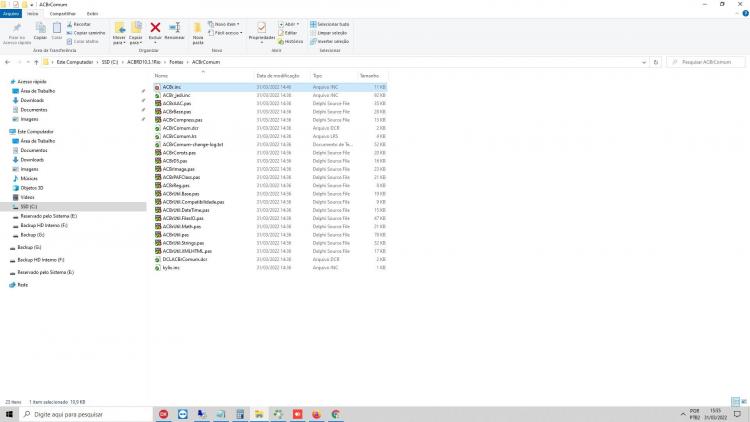Go up one folder with the up arrow
Viewport: 750px width, 422px height.
(x=36, y=62)
